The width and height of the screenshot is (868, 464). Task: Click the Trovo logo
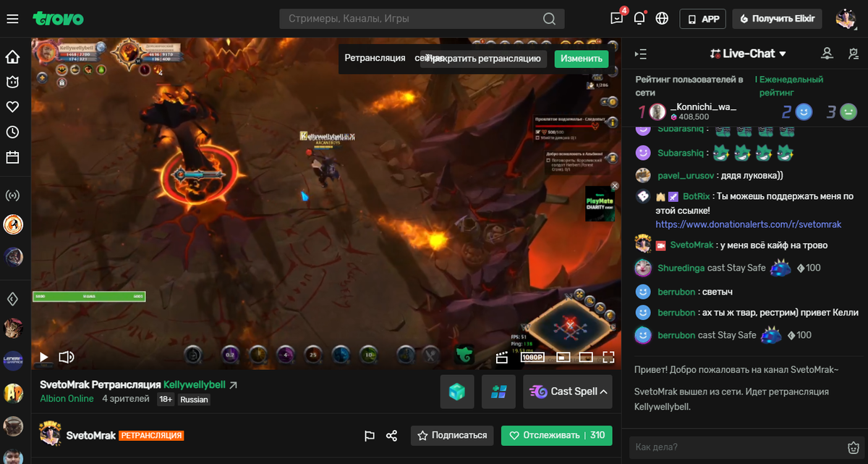[59, 19]
